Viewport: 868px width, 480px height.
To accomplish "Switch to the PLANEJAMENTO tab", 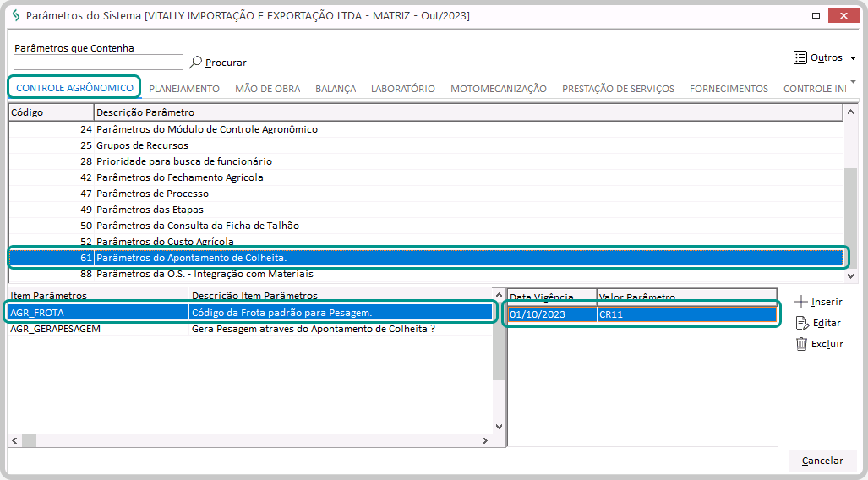I will point(184,89).
